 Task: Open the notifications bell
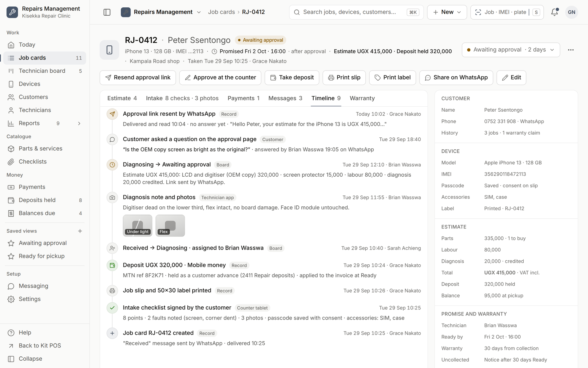click(554, 12)
